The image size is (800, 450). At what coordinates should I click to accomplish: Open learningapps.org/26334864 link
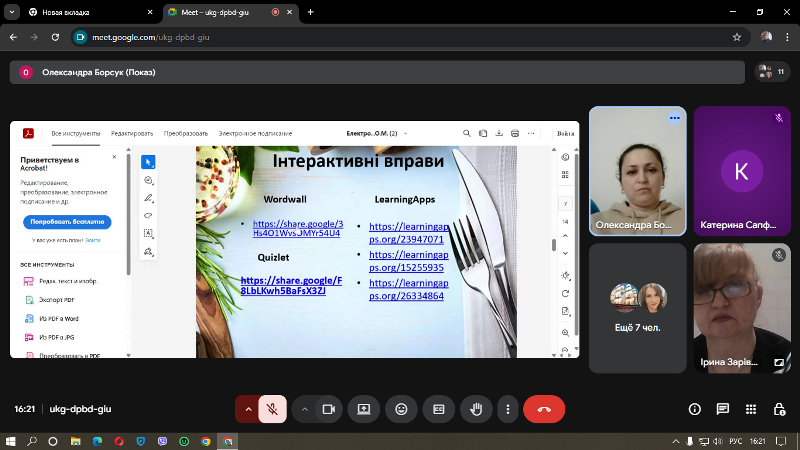pyautogui.click(x=409, y=289)
